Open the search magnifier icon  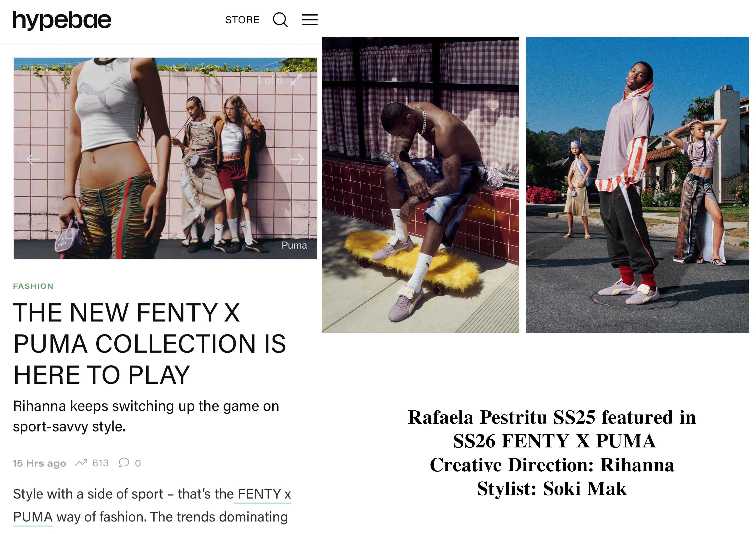pyautogui.click(x=280, y=20)
